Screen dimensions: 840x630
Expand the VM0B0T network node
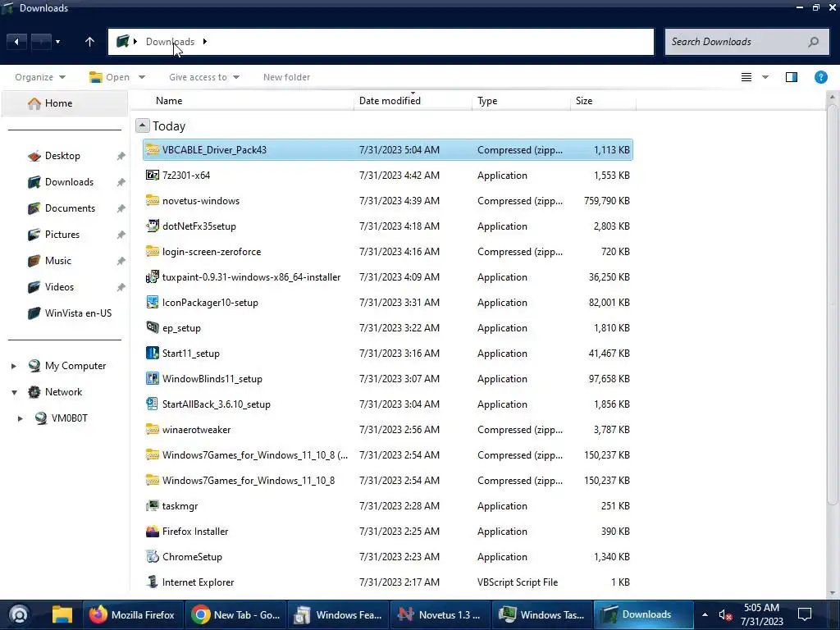[21, 418]
